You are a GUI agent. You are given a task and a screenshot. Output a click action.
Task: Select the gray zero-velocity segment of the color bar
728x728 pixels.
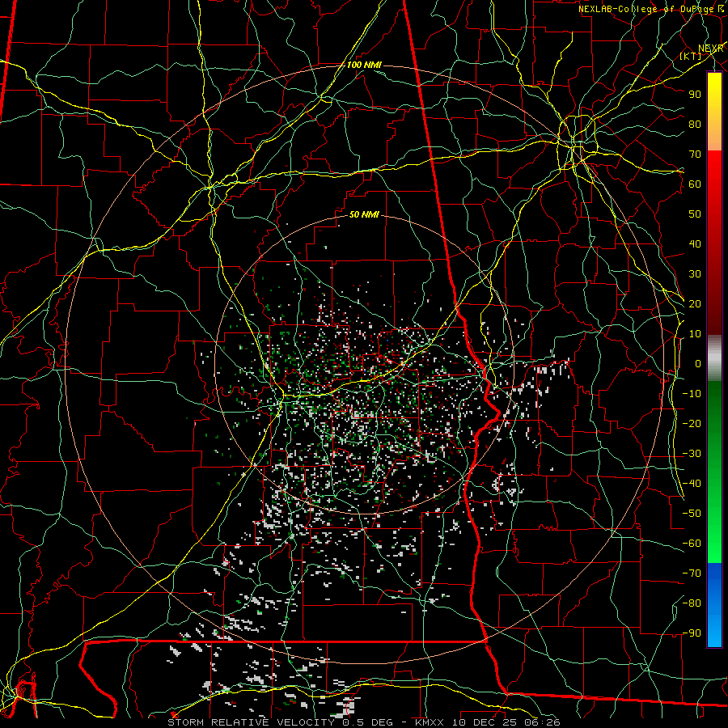[x=714, y=358]
